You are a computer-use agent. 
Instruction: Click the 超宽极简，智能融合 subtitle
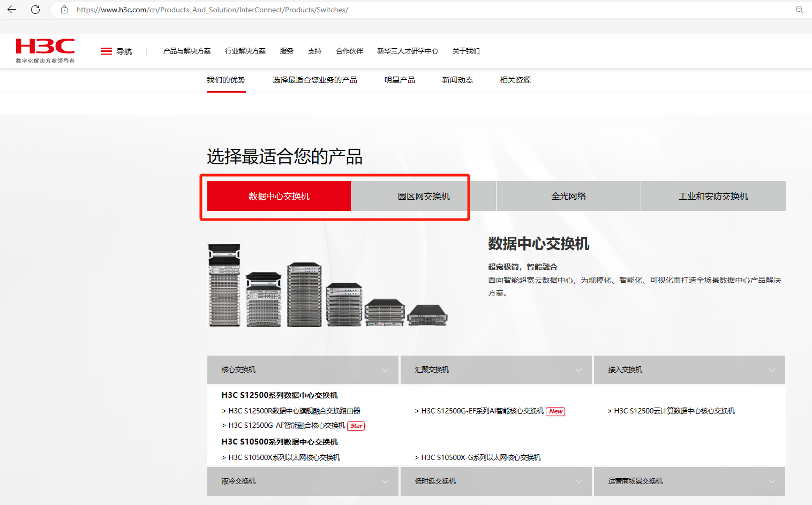[x=522, y=267]
